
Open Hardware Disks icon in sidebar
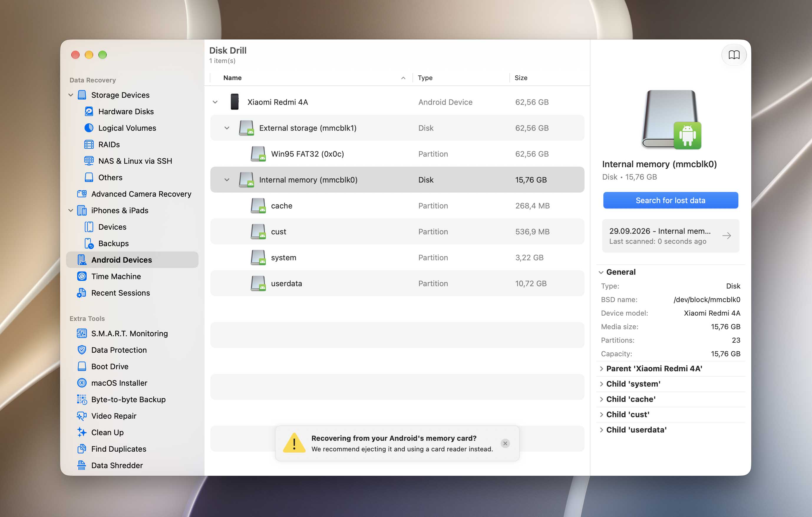89,112
